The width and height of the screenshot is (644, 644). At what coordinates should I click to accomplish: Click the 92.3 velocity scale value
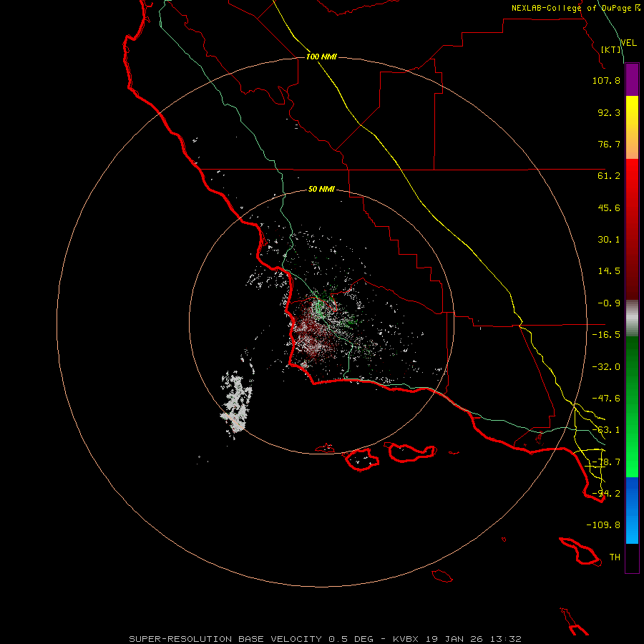tap(609, 112)
